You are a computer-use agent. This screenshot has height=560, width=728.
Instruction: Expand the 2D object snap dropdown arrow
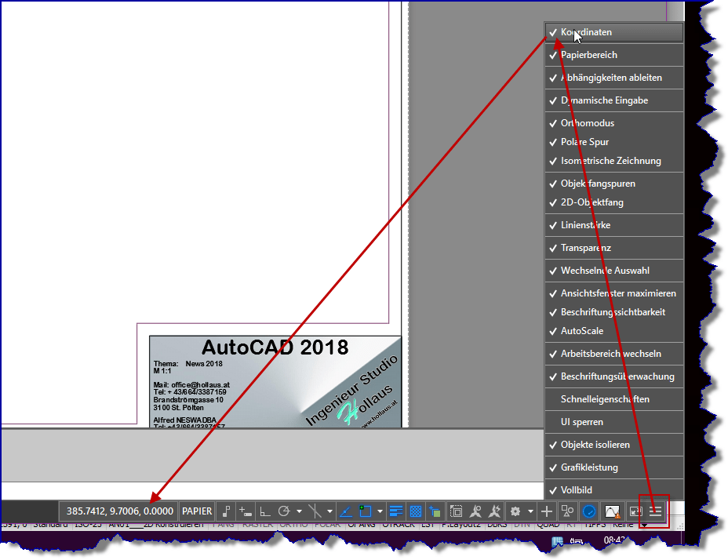point(380,511)
